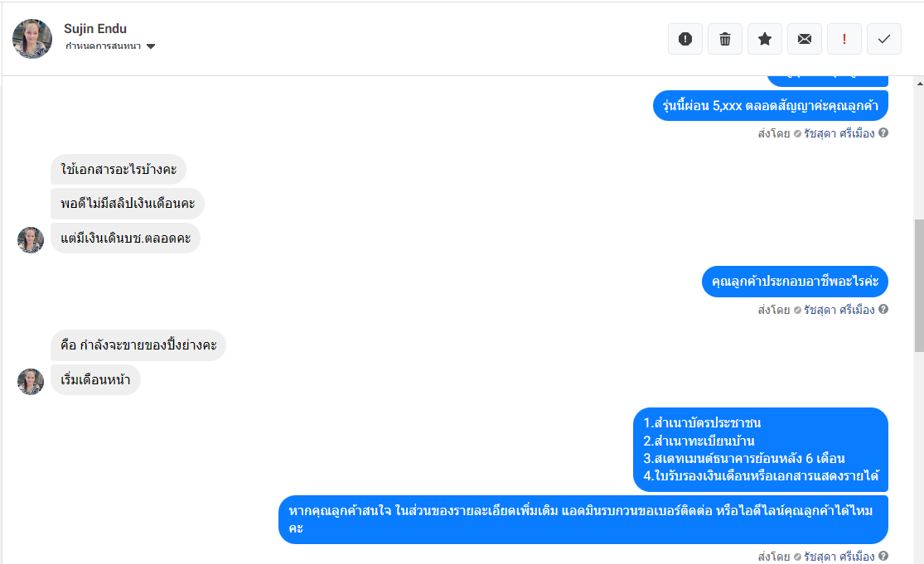
Task: Click the ใช้เอกสารอะไรบ้างคะ message bubble
Action: 119,170
